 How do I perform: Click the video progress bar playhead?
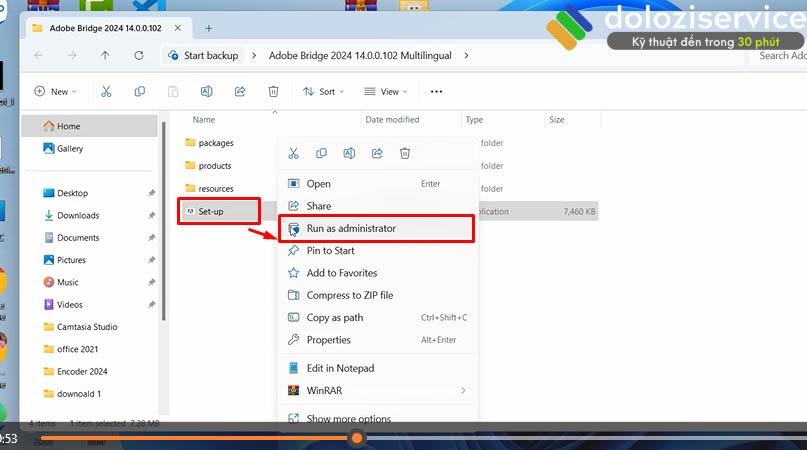point(357,438)
